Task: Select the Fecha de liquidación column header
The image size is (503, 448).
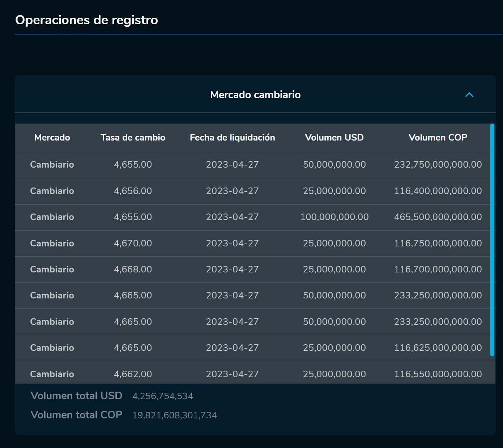Action: tap(232, 138)
